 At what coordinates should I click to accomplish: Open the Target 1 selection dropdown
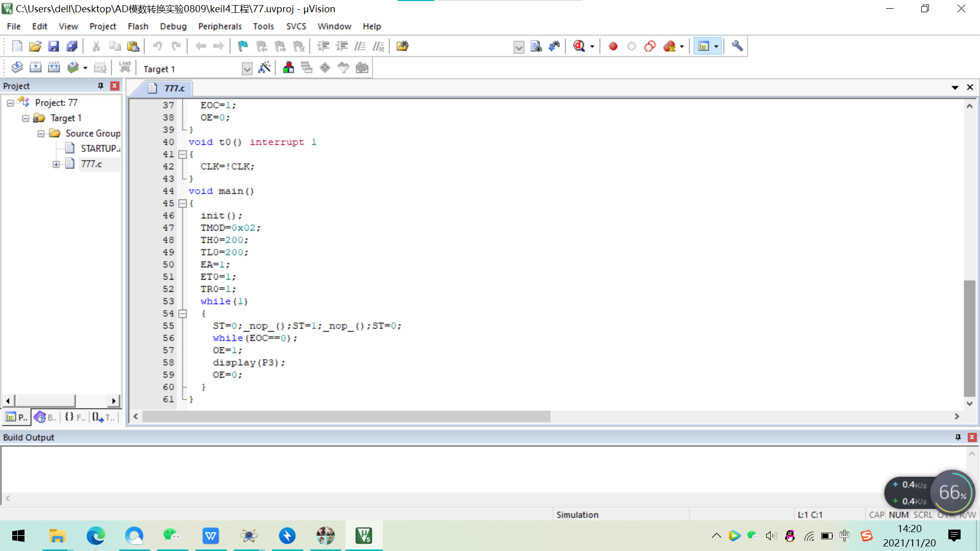click(x=247, y=69)
